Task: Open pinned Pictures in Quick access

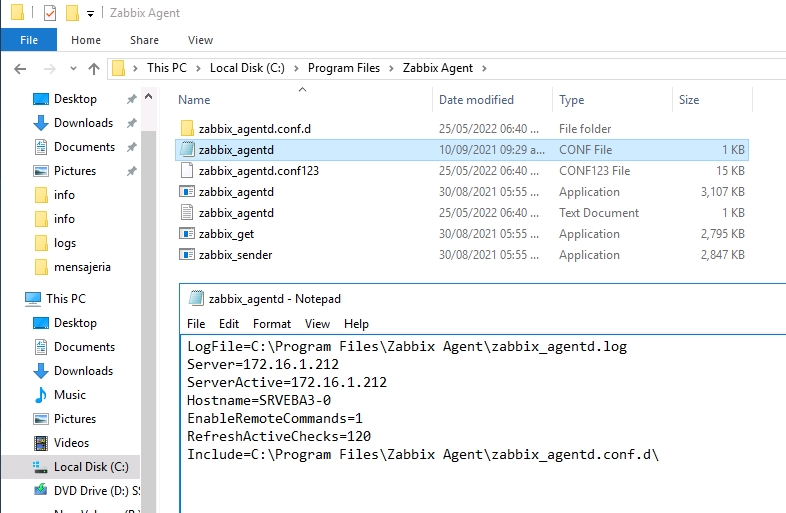Action: 75,171
